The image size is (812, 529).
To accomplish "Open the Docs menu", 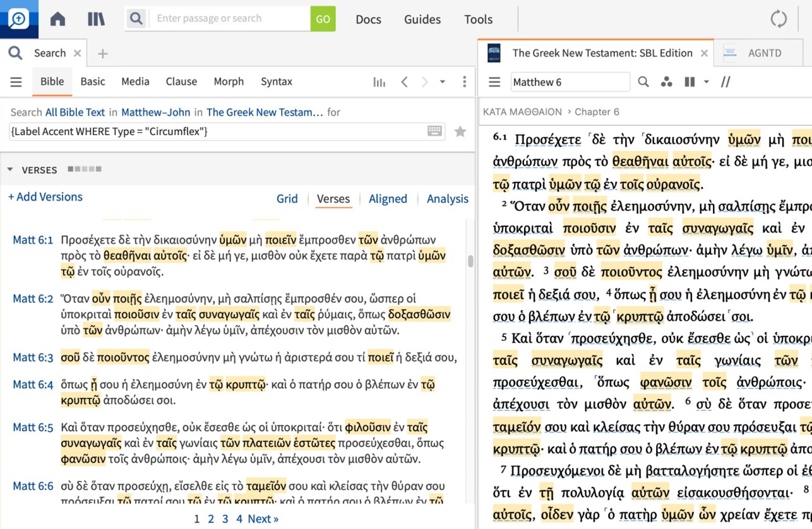I will (368, 19).
